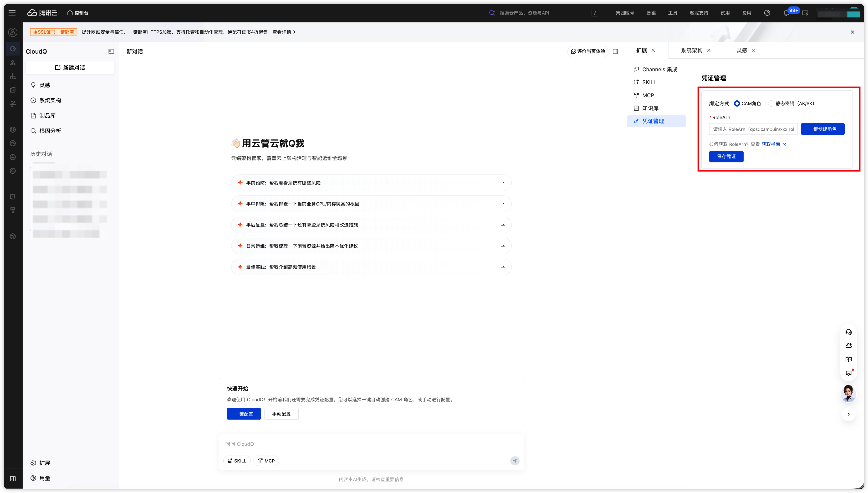Open the feedback message floating icon with red dot
The width and height of the screenshot is (868, 493).
(848, 373)
